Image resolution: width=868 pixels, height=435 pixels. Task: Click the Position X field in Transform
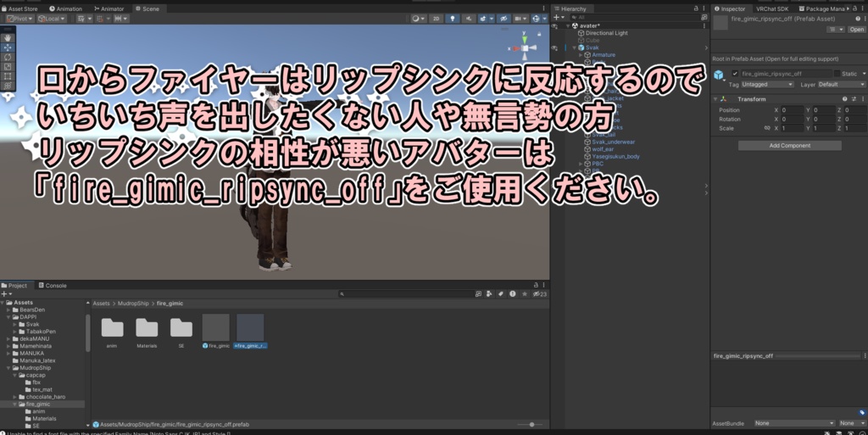pos(792,110)
